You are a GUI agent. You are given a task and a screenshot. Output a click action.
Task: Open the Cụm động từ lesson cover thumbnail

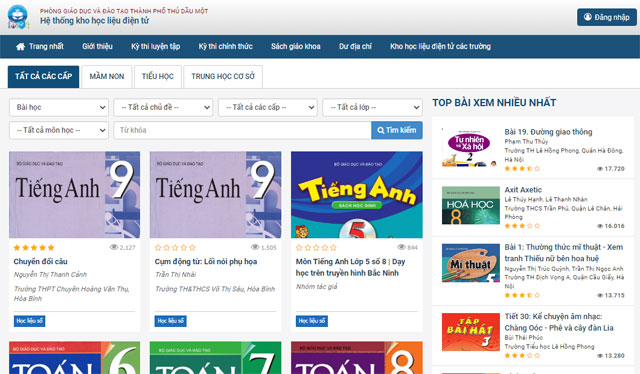(x=216, y=195)
